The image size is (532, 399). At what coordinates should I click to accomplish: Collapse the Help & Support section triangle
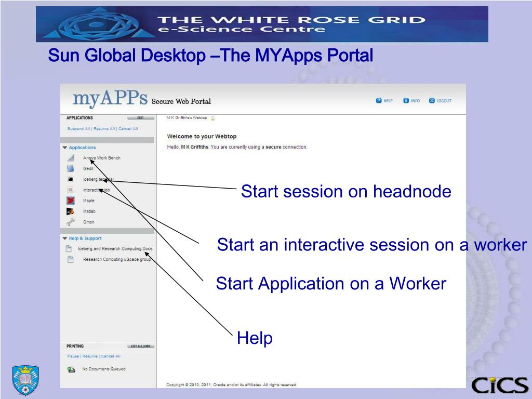pos(65,238)
